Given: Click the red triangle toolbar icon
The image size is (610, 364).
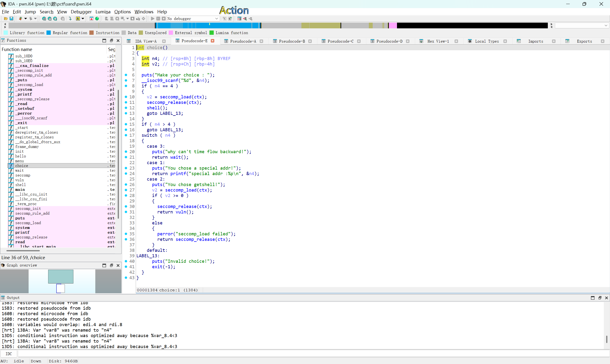Looking at the screenshot, I should coord(91,19).
